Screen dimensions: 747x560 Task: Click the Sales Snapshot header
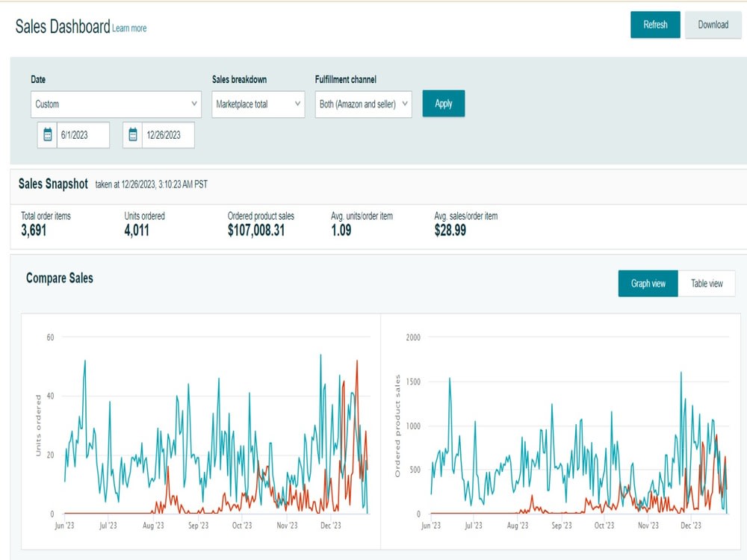(x=52, y=184)
